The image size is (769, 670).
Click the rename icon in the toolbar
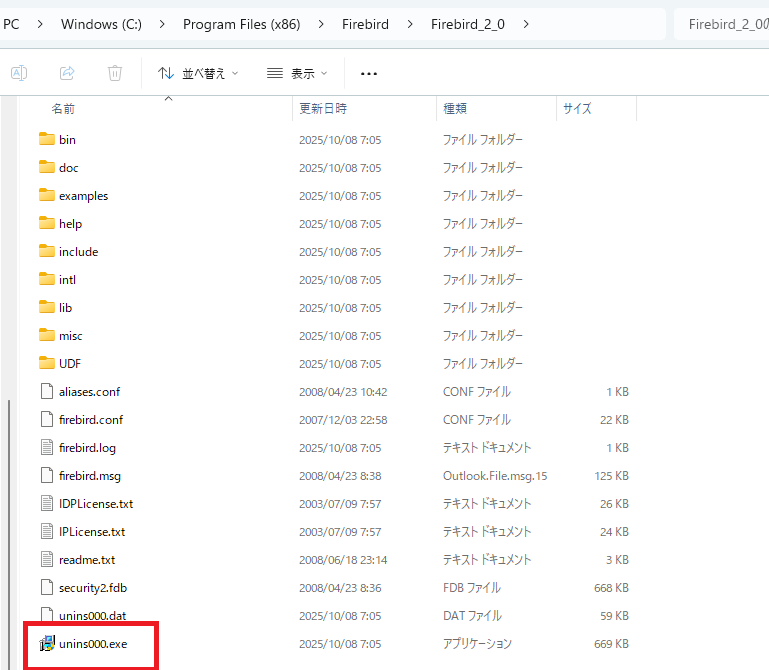click(x=19, y=73)
